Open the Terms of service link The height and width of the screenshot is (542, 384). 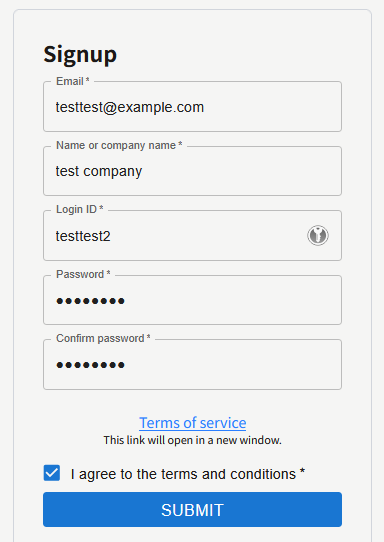(x=193, y=423)
